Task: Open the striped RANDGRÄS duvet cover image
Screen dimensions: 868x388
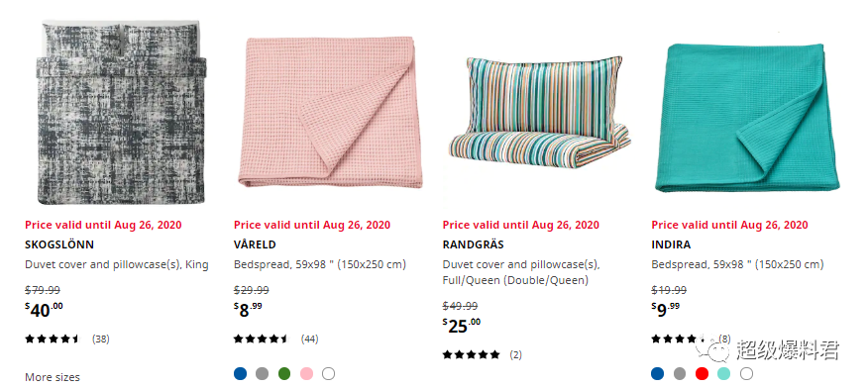Action: click(x=539, y=112)
